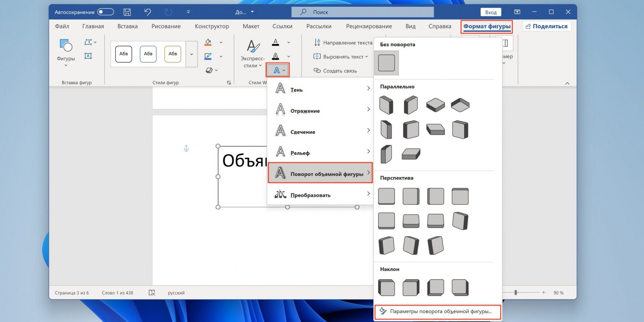Screen dimensions: 644x322
Task: Open Параметры поворота объемной фигуры
Action: [x=438, y=312]
